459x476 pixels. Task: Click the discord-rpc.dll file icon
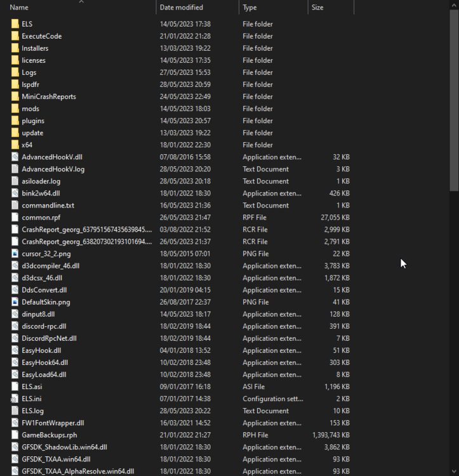15,326
